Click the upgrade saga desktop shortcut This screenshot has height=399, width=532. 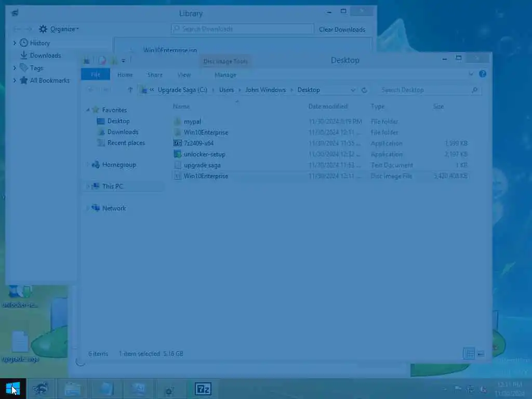coord(20,346)
